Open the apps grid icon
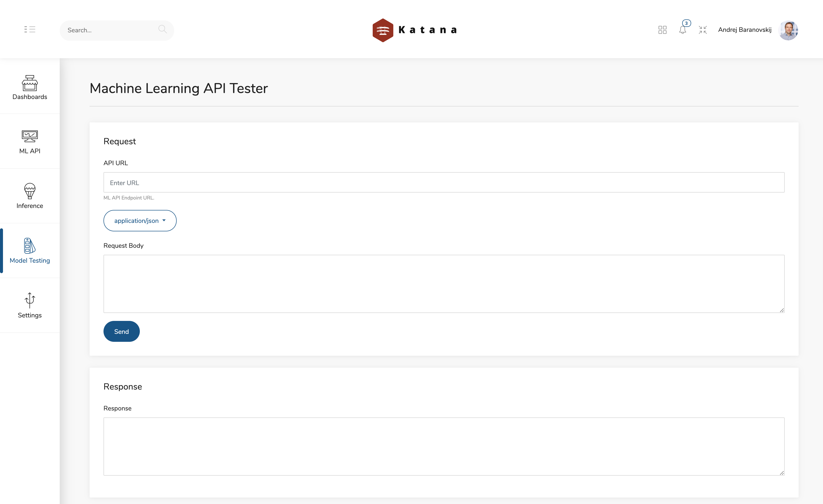 (x=662, y=30)
